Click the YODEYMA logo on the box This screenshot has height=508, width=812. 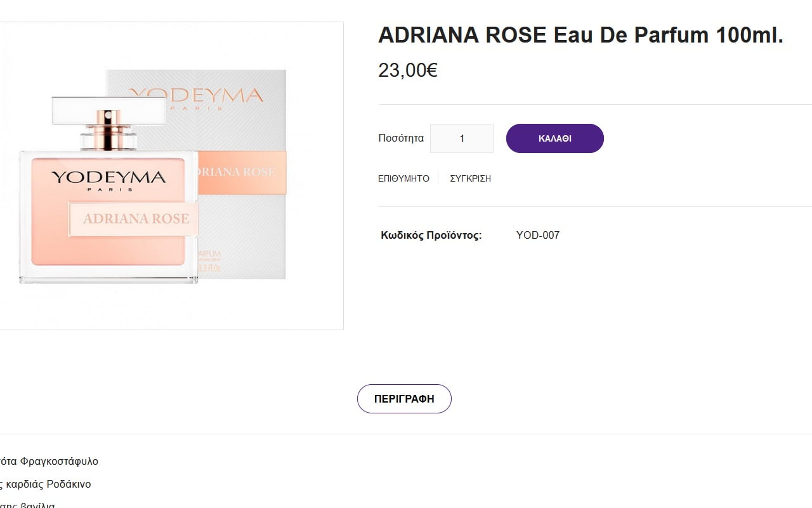coord(197,97)
